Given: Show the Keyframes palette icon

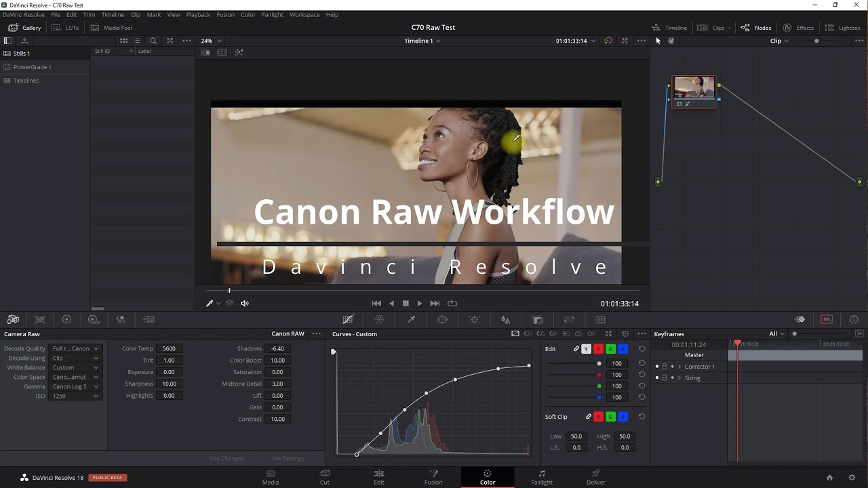Looking at the screenshot, I should pos(800,320).
